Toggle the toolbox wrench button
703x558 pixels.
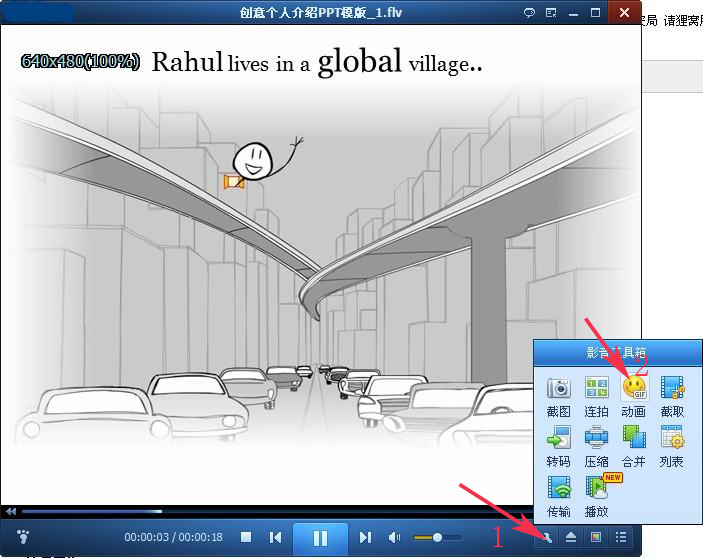[x=546, y=538]
